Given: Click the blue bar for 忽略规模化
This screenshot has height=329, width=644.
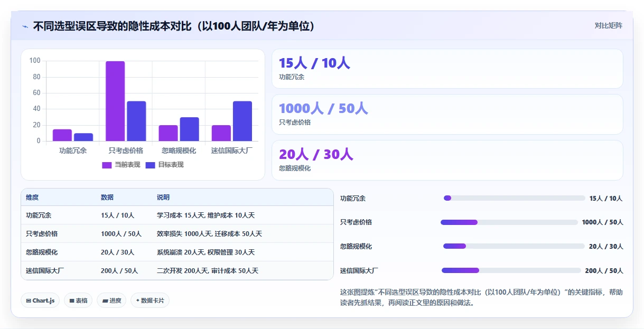Looking at the screenshot, I should pos(189,129).
